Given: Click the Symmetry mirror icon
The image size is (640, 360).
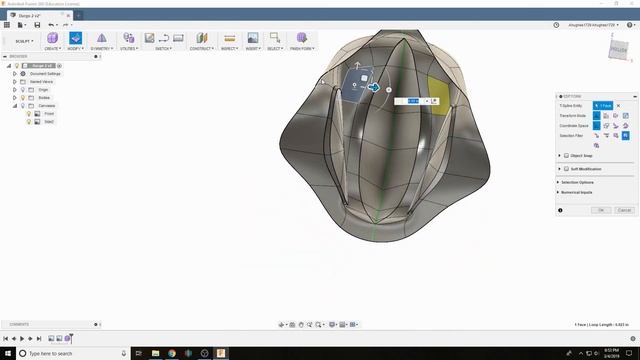Looking at the screenshot, I should (x=102, y=38).
